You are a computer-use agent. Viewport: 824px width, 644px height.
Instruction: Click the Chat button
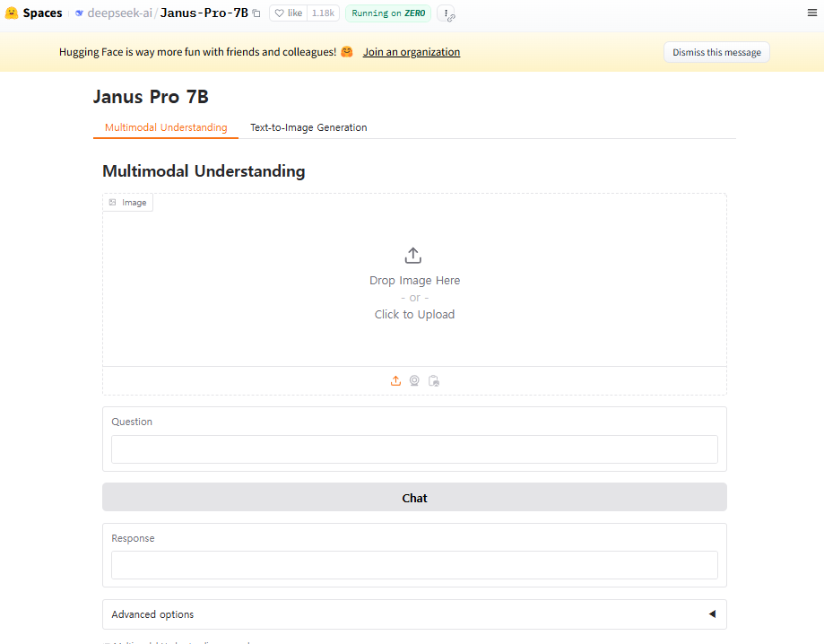click(x=414, y=497)
